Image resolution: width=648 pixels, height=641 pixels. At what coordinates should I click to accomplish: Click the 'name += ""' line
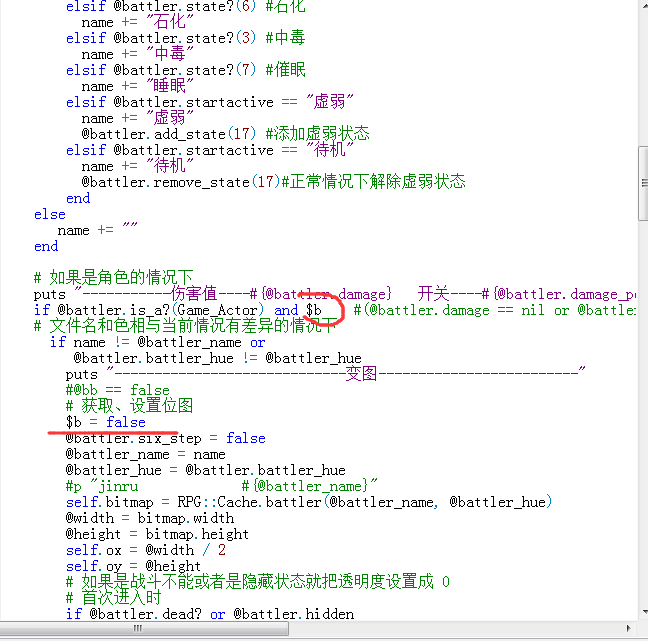pos(97,230)
